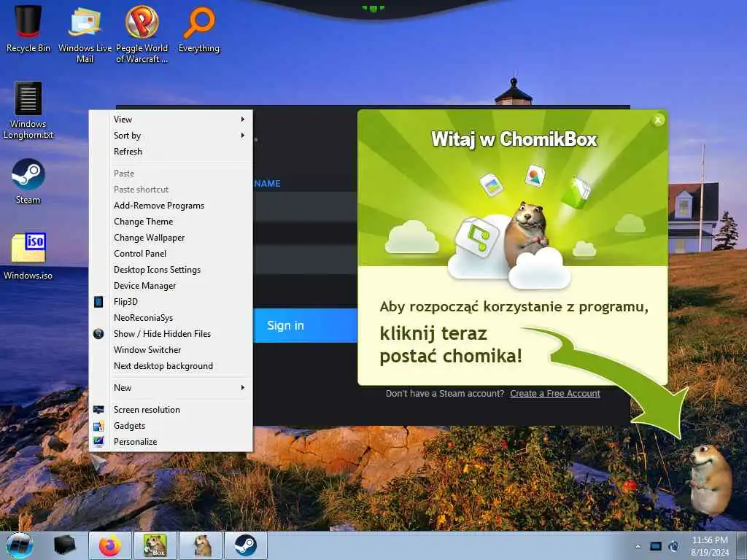Select the Steam desktop shortcut
The image size is (747, 560).
click(28, 182)
